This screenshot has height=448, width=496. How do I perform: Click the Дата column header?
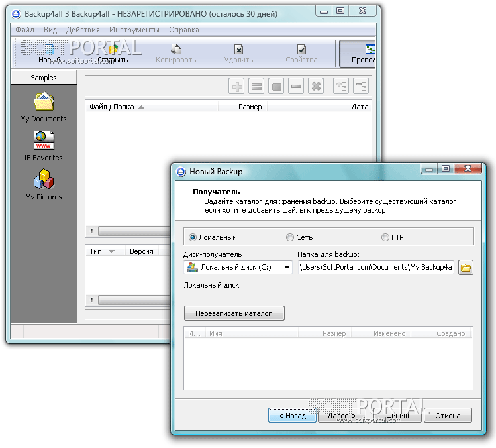pyautogui.click(x=319, y=107)
